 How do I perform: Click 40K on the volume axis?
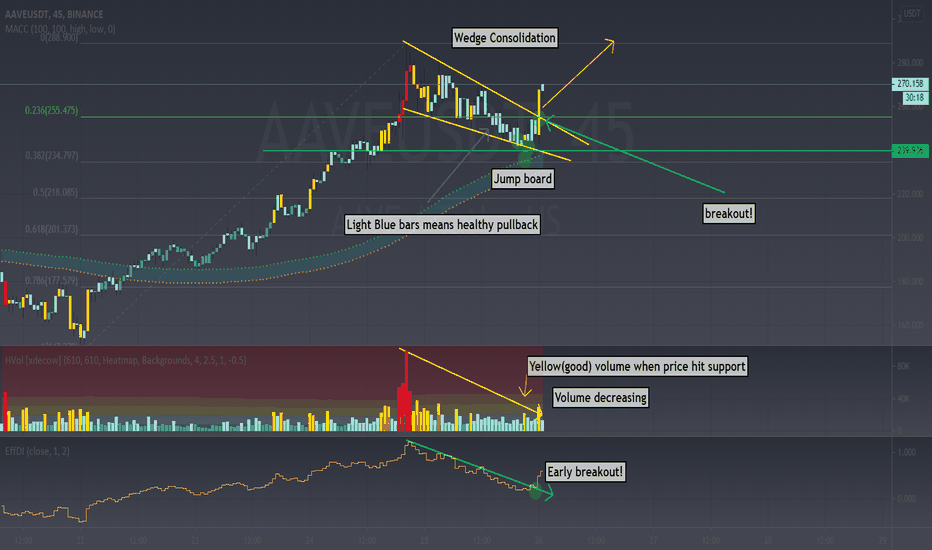(903, 398)
